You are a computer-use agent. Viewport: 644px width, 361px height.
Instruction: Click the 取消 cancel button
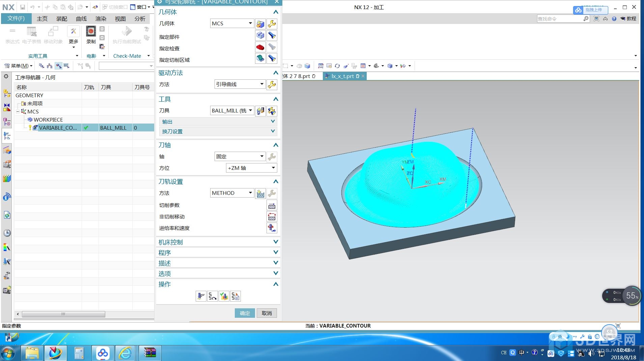267,313
